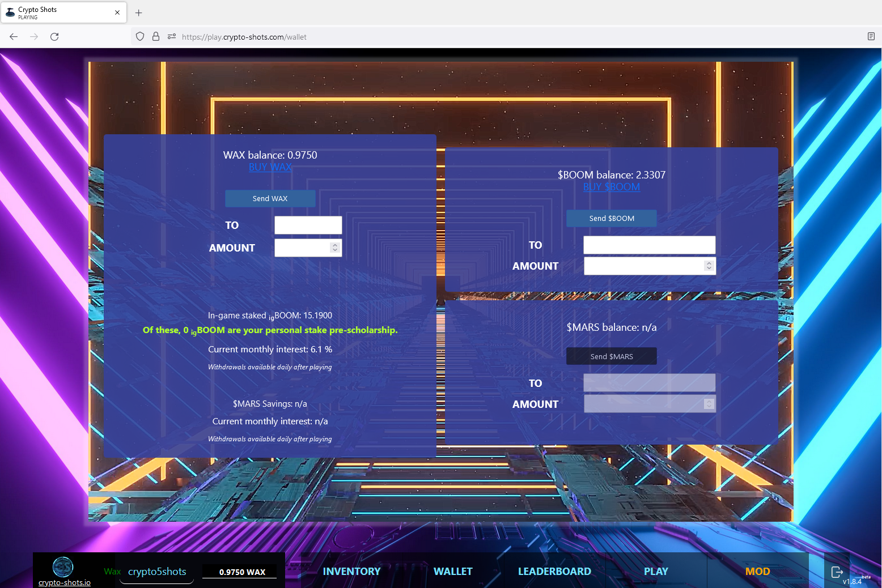Screen dimensions: 882x588
Task: Click the Send $MARS button
Action: 612,356
